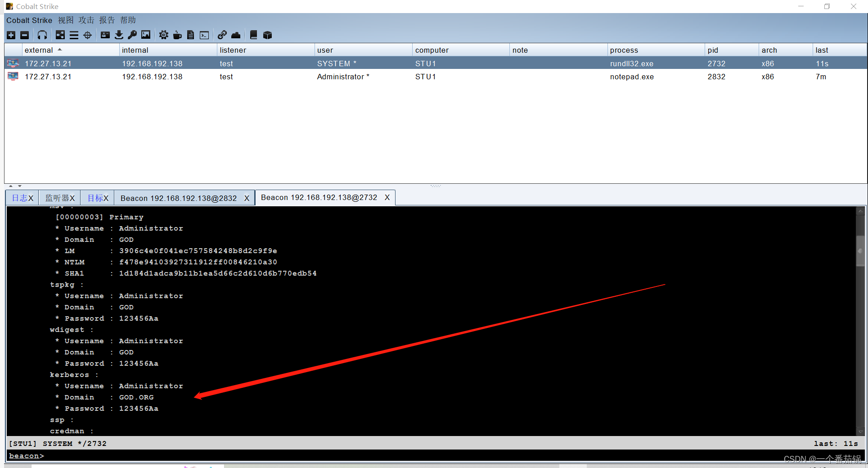Viewport: 868px width, 468px height.
Task: Switch to target table crosshair icon
Action: pos(87,35)
